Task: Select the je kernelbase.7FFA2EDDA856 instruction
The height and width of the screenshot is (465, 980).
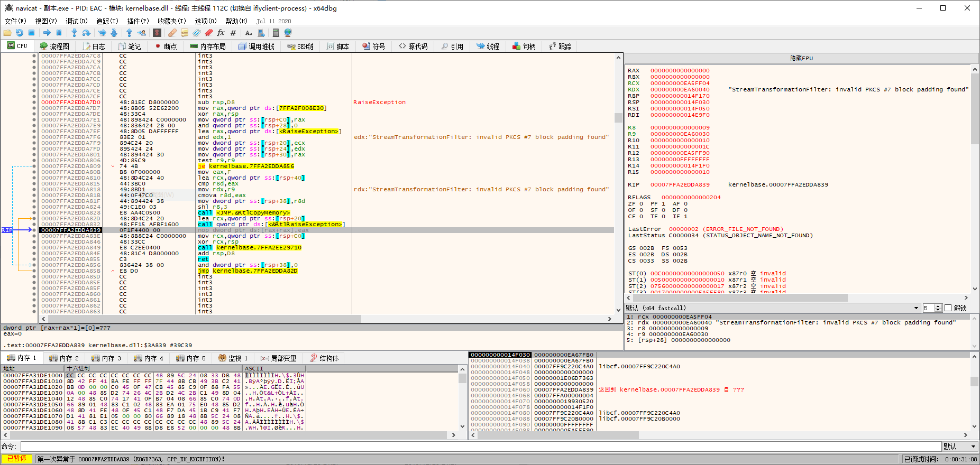Action: [246, 166]
